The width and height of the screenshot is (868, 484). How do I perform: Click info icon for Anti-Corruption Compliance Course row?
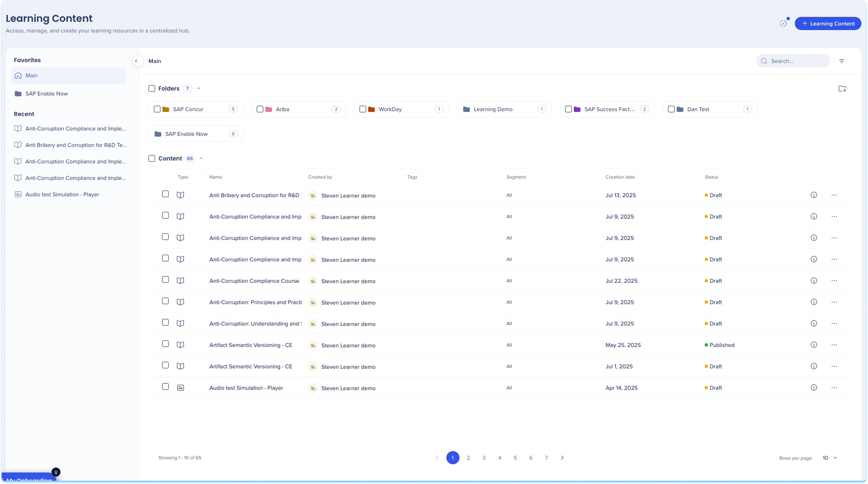pos(813,281)
